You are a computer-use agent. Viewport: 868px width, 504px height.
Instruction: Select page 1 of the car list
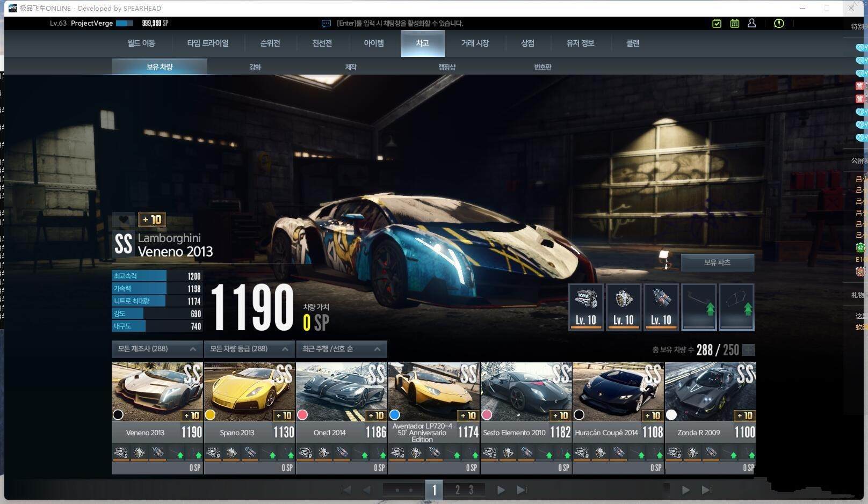point(434,490)
